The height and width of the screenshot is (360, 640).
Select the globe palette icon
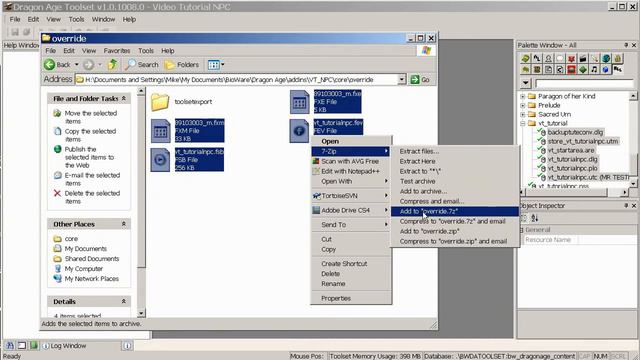(x=606, y=58)
